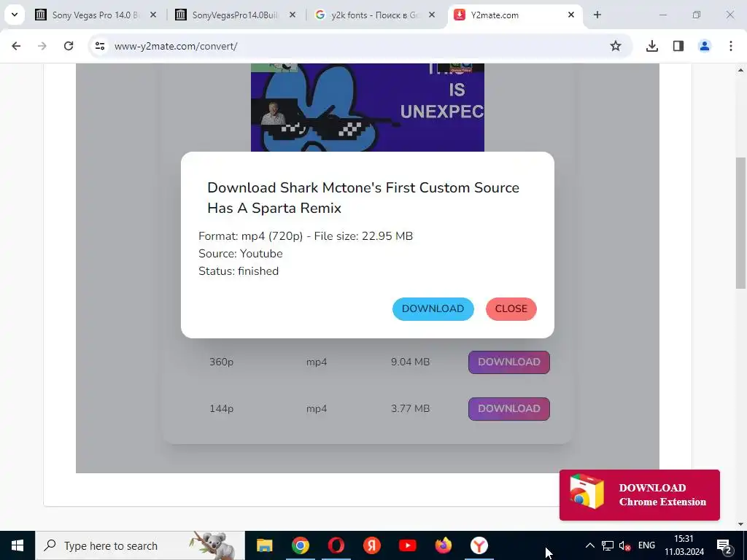
Task: Click the blue DOWNLOAD button in the dialog
Action: pyautogui.click(x=433, y=308)
